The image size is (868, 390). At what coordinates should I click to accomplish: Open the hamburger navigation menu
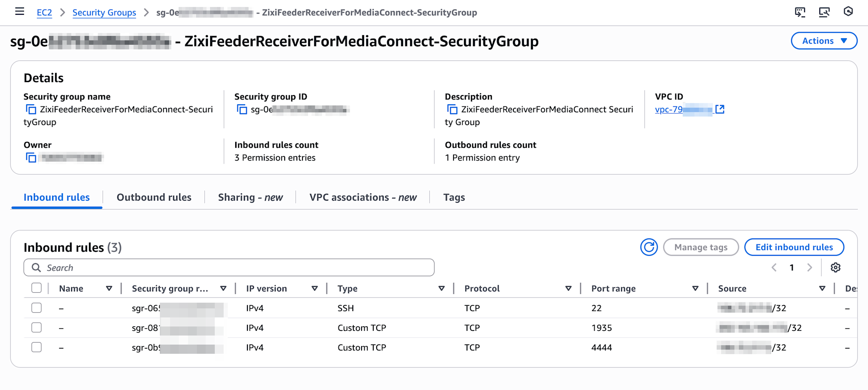(20, 12)
